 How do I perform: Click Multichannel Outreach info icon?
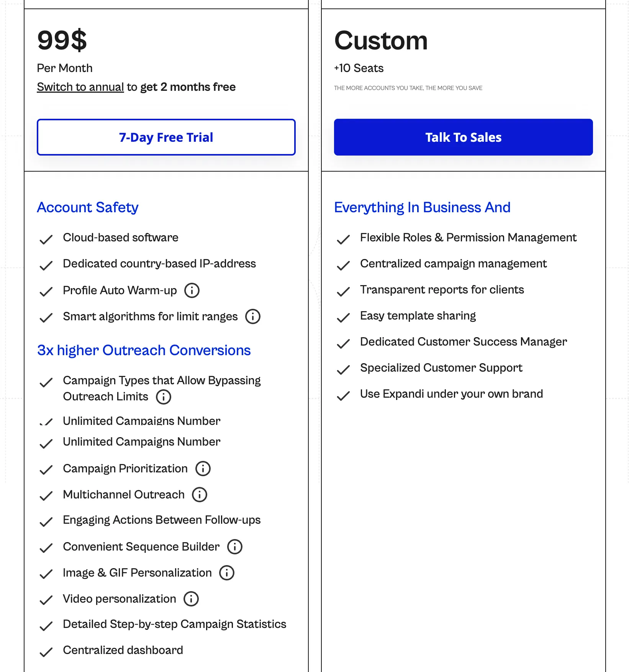tap(200, 495)
